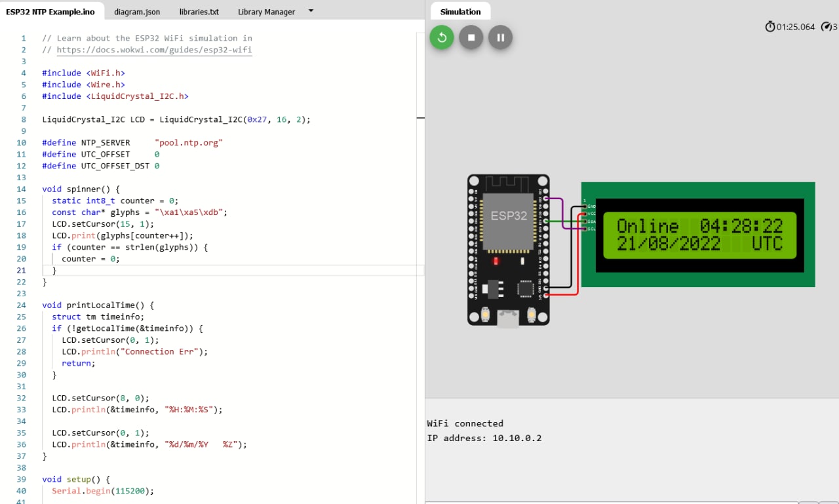
Task: Select the LCD display showing Online
Action: click(699, 235)
